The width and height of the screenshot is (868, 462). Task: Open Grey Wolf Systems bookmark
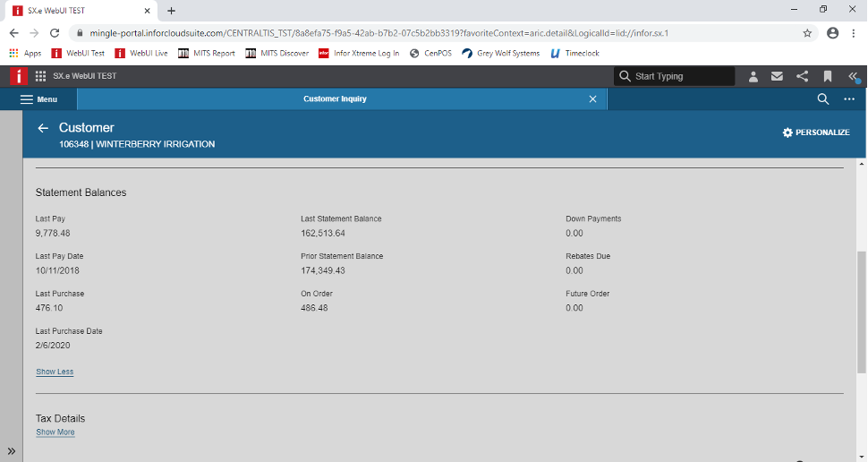coord(500,53)
